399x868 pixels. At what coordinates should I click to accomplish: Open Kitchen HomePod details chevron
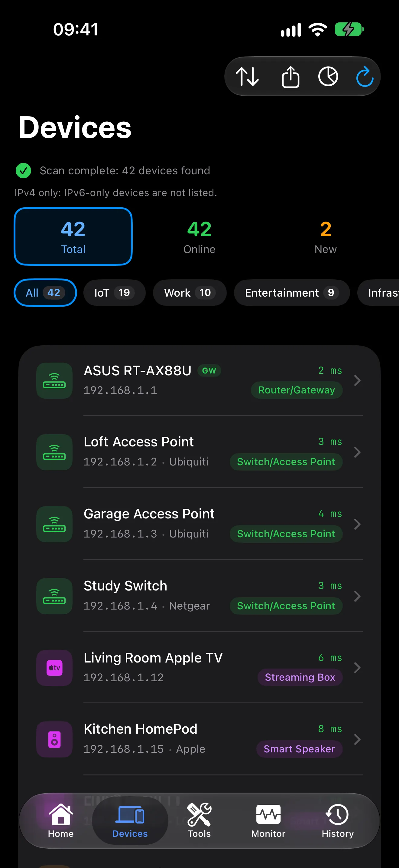point(357,739)
